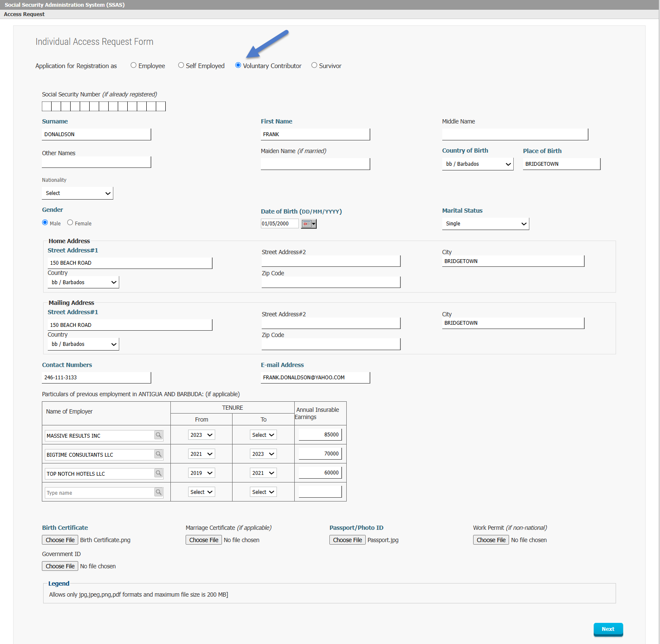
Task: Click Mailing Address City field
Action: coord(513,323)
